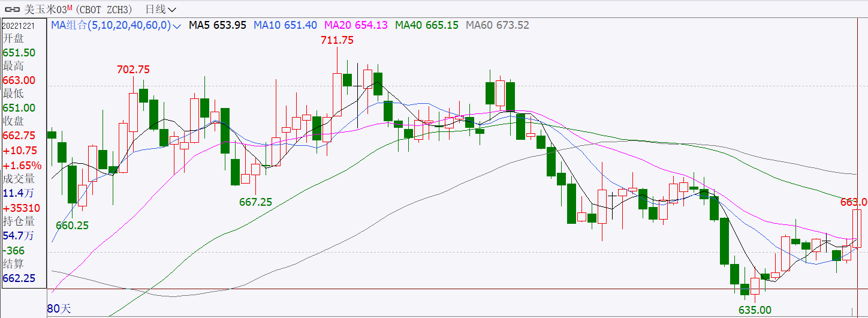The image size is (868, 318).
Task: Open the 日线 period dropdown
Action: [161, 10]
